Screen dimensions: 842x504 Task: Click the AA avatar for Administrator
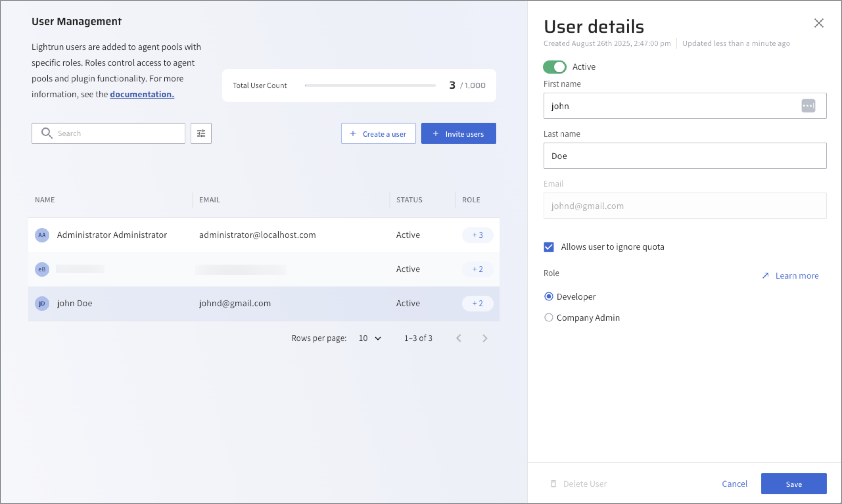42,235
